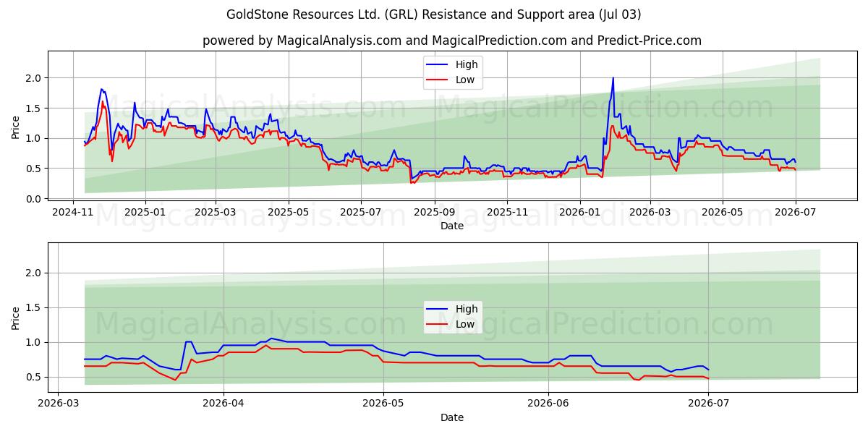This screenshot has width=868, height=434.
Task: Click the '2025-01' x-axis label
Action: click(145, 213)
